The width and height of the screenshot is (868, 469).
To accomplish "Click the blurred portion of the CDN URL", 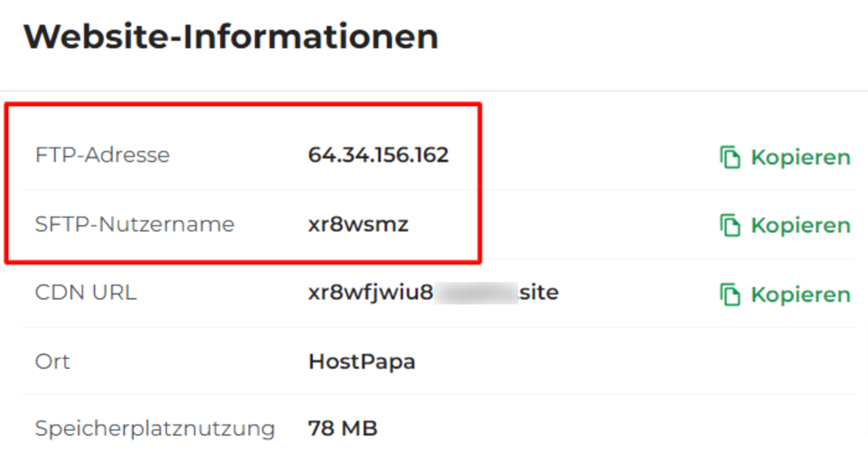I will tap(476, 293).
